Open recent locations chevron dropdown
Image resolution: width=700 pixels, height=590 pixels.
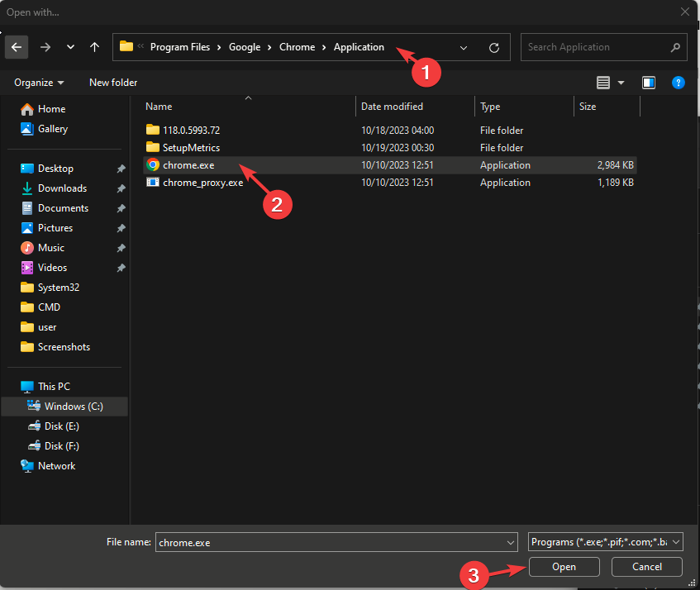[x=70, y=47]
